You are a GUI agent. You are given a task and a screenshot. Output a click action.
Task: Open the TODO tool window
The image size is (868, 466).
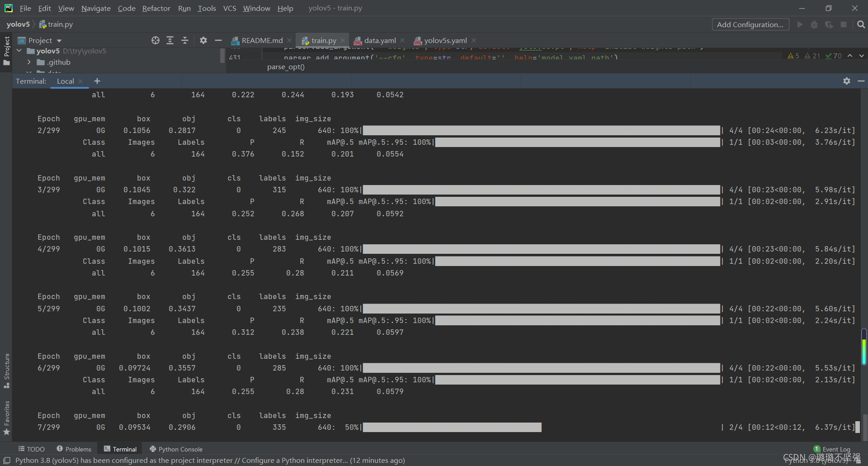pos(31,449)
